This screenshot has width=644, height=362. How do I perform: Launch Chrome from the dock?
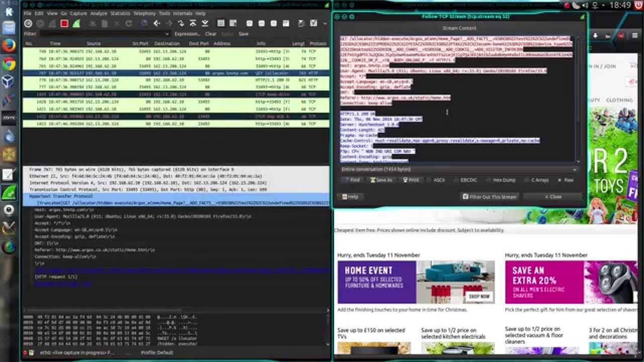point(9,64)
